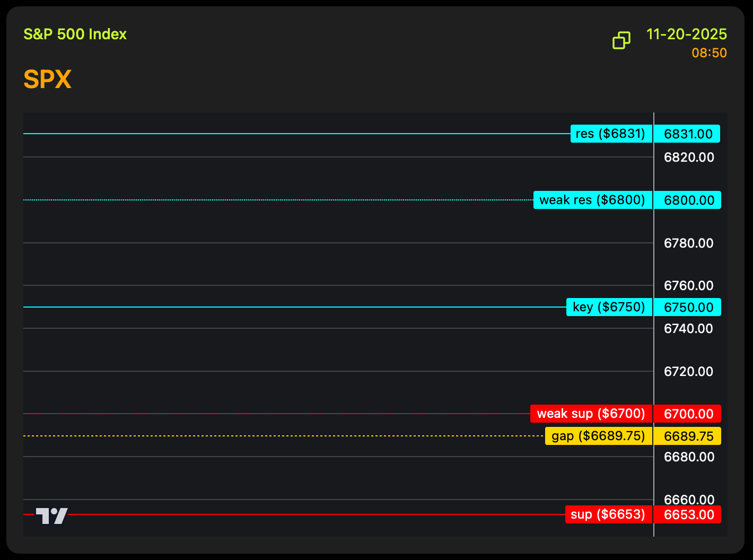
Task: Click the TradingView logo on the chart
Action: coord(51,515)
